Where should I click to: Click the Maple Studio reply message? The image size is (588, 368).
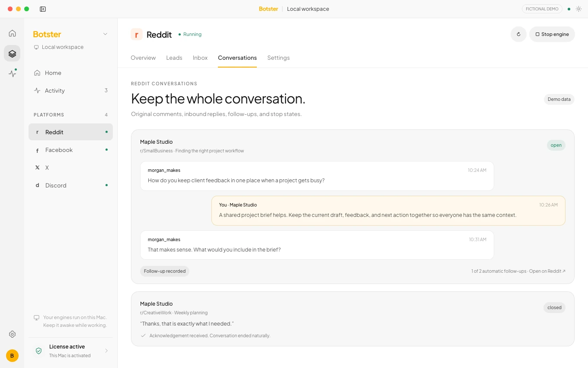point(388,210)
